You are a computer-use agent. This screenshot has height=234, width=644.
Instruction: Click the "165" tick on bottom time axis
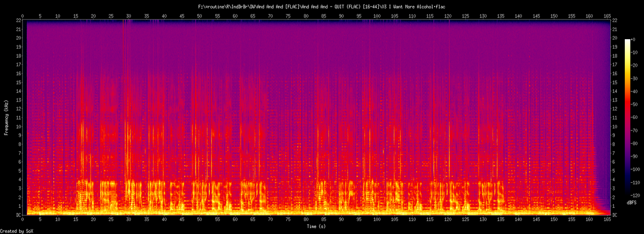(606, 220)
